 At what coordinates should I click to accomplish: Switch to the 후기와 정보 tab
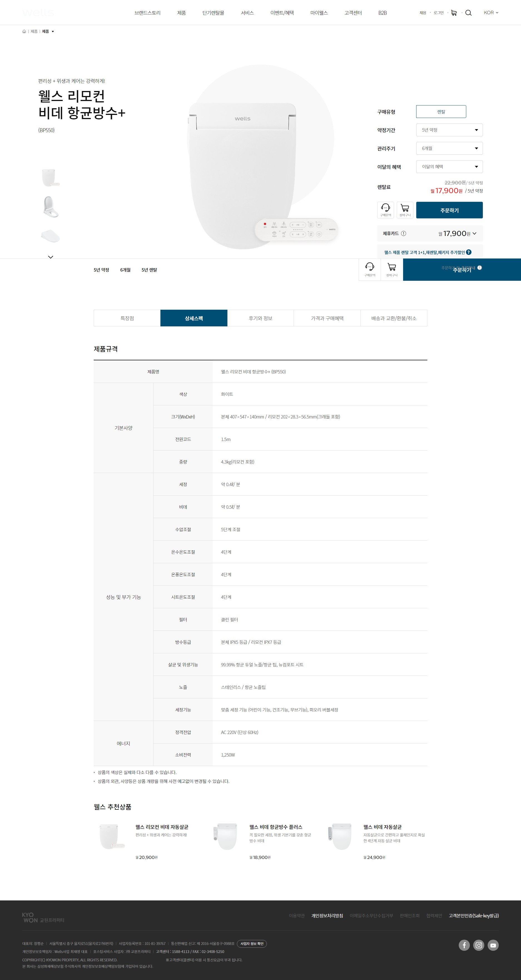pyautogui.click(x=260, y=318)
